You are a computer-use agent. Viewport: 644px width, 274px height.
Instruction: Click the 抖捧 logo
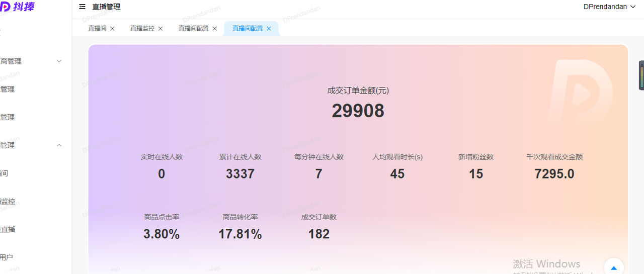(18, 7)
